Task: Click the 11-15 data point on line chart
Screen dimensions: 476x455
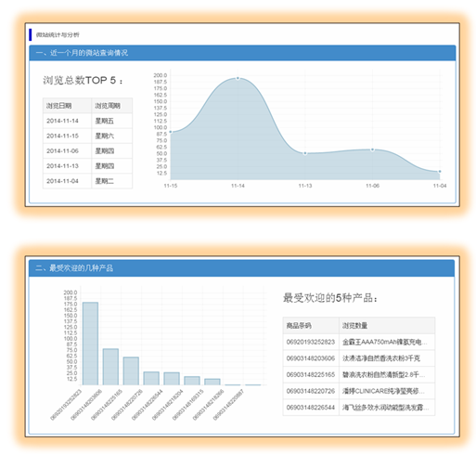Action: 171,132
